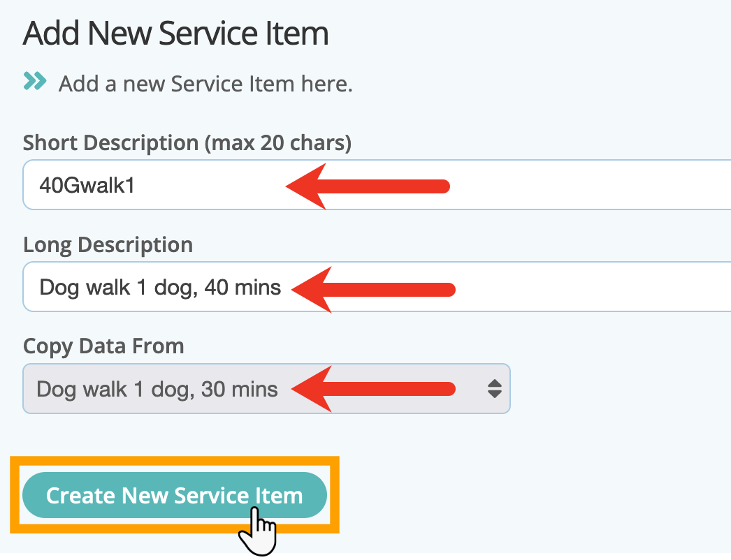This screenshot has width=731, height=560.
Task: Click the 'Copy Data From' label
Action: click(103, 346)
